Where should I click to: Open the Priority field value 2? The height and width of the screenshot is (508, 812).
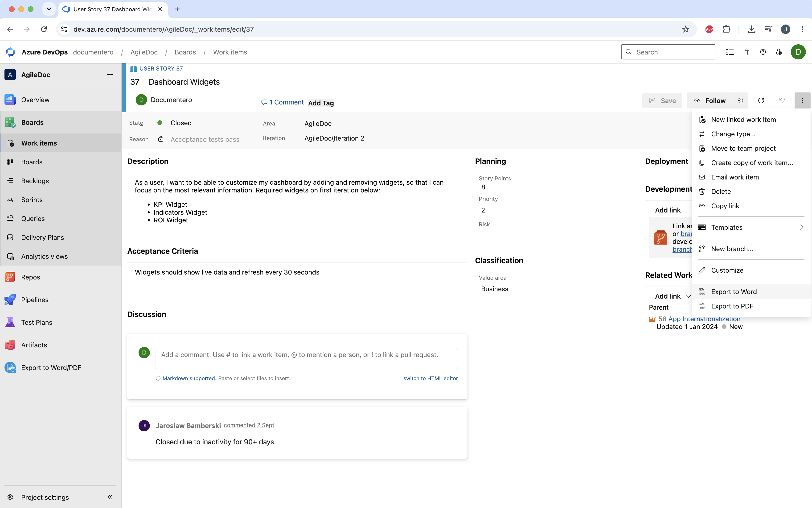[x=483, y=210]
